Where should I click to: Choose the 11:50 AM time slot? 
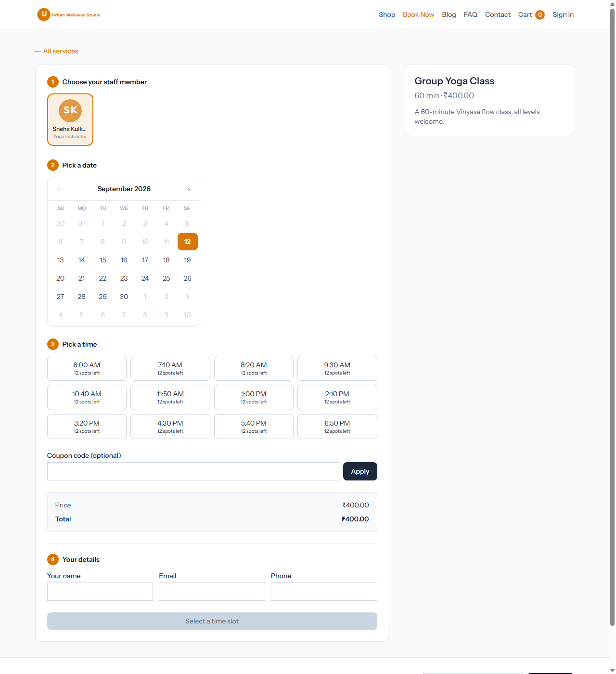[x=170, y=397]
